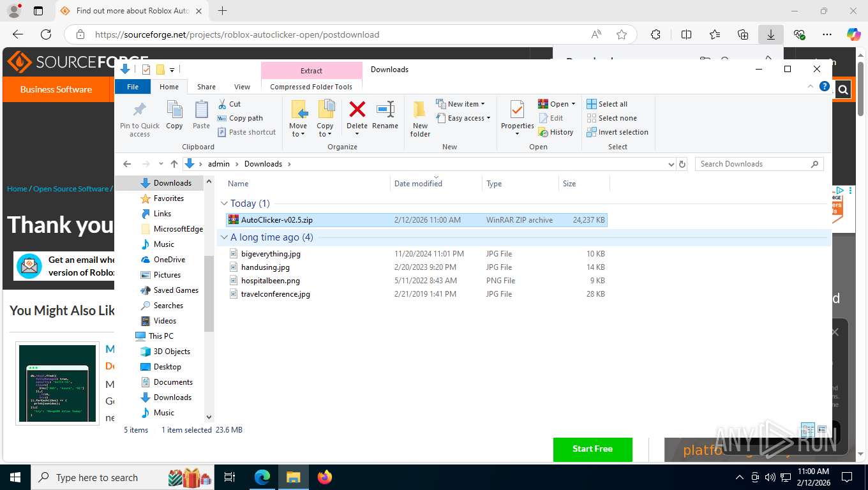868x490 pixels.
Task: Click the Copy ribbon button
Action: [174, 115]
